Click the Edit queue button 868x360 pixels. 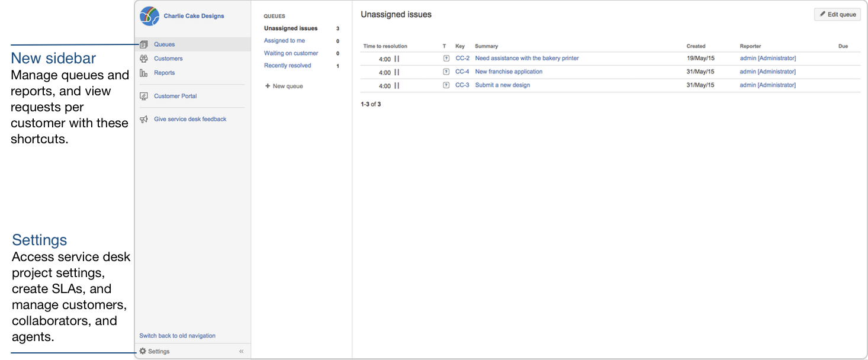coord(837,14)
